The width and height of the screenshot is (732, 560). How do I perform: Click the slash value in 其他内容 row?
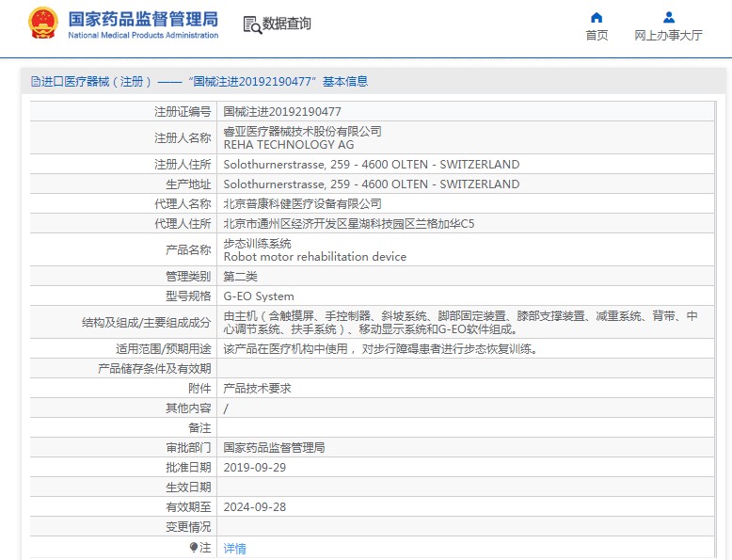pos(226,408)
